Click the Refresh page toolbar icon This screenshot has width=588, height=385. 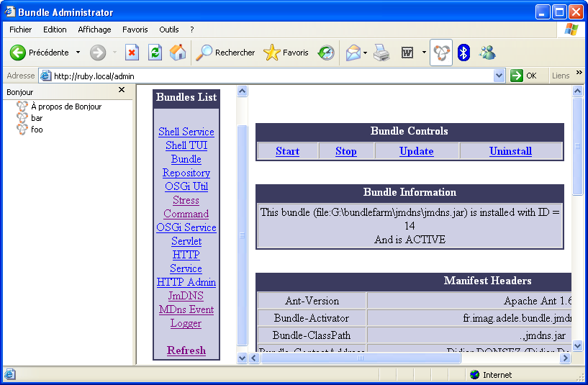[x=155, y=53]
